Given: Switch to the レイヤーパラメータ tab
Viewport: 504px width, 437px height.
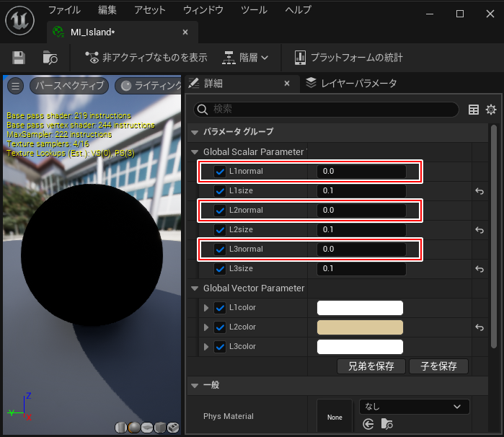Looking at the screenshot, I should tap(351, 83).
